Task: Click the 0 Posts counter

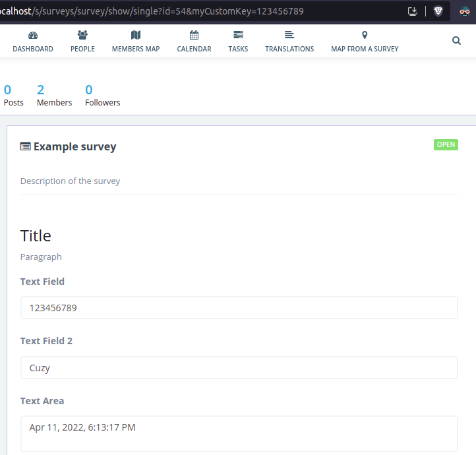Action: pos(13,96)
